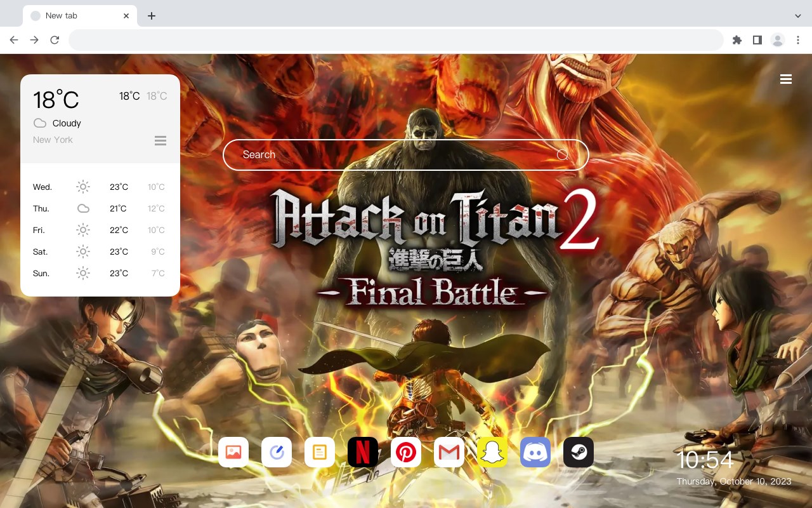Click the Sun. forecast row
This screenshot has width=812, height=508.
pyautogui.click(x=100, y=273)
